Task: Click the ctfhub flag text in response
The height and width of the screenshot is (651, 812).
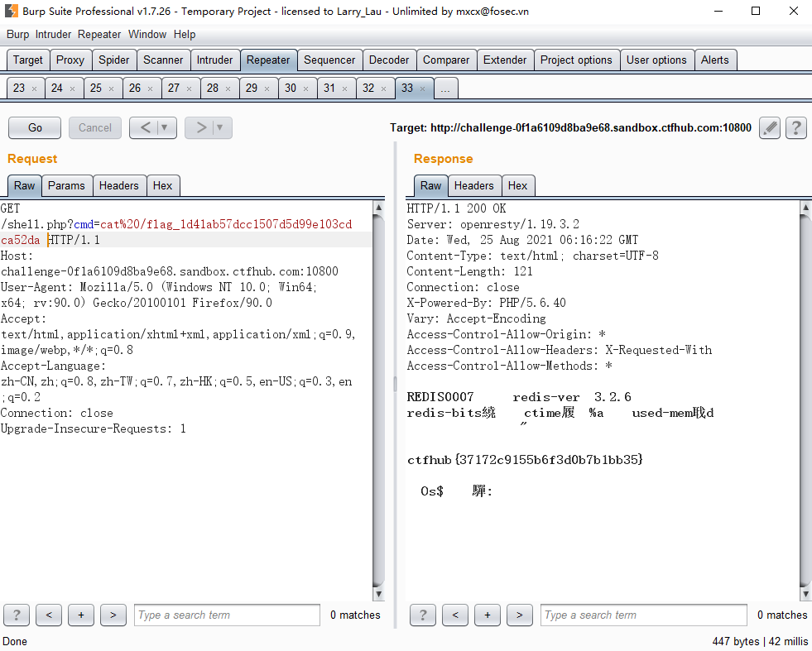Action: (x=525, y=460)
